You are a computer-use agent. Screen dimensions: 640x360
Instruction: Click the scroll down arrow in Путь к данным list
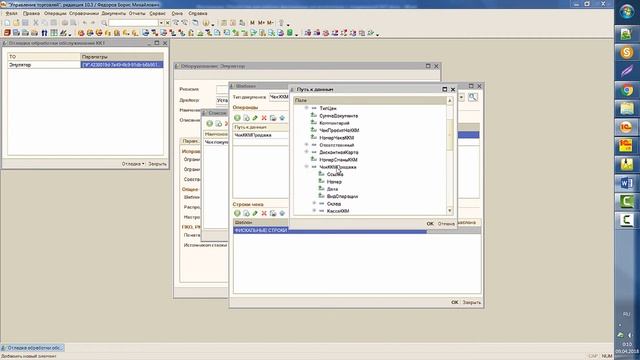[450, 211]
